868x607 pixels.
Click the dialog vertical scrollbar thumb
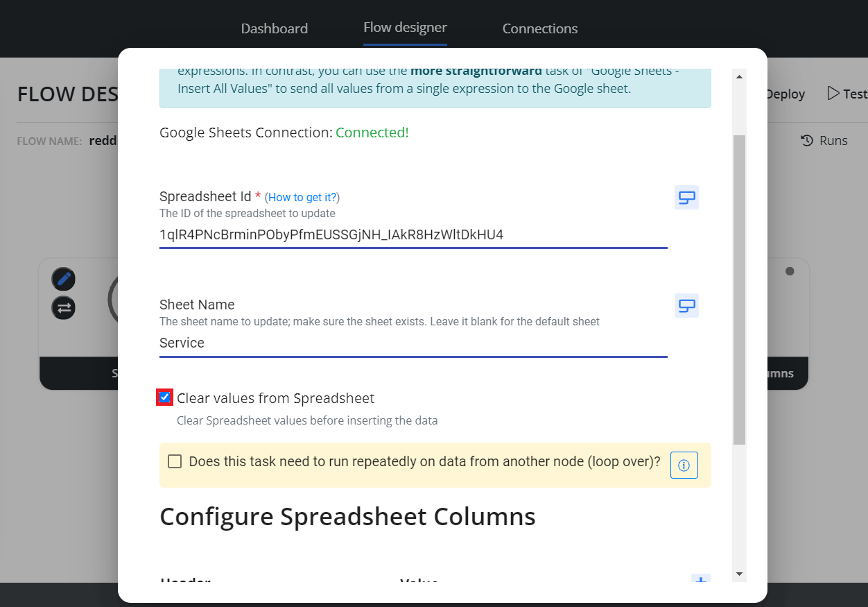(739, 289)
